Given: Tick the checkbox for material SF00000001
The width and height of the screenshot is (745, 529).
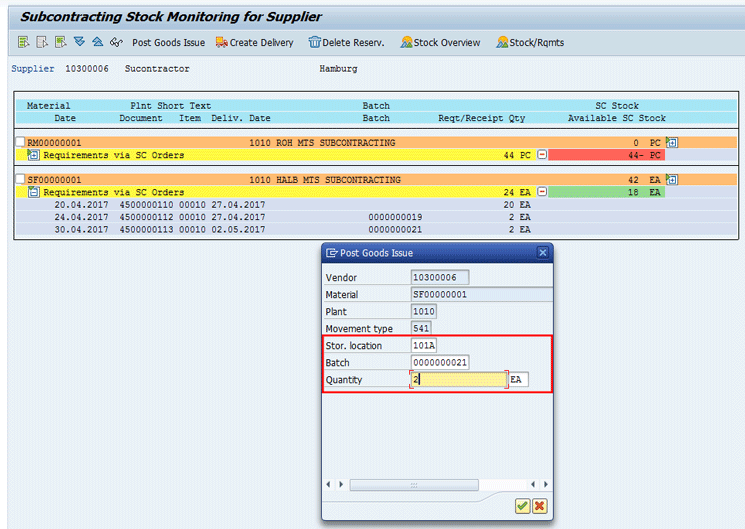Looking at the screenshot, I should coord(20,180).
